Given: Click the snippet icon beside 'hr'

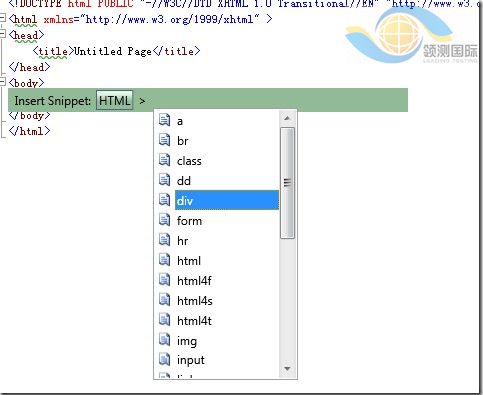Looking at the screenshot, I should [x=164, y=240].
